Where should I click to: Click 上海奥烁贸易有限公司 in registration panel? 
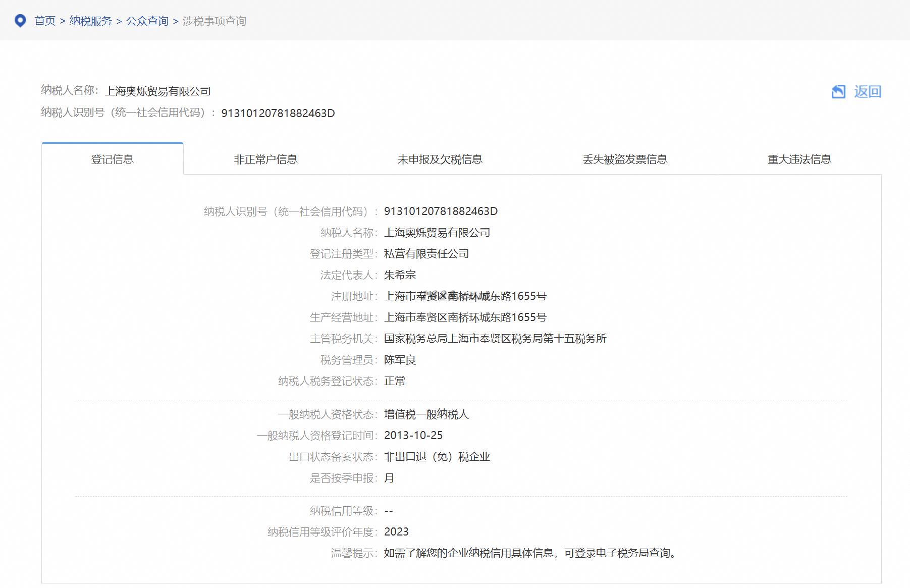click(x=437, y=233)
